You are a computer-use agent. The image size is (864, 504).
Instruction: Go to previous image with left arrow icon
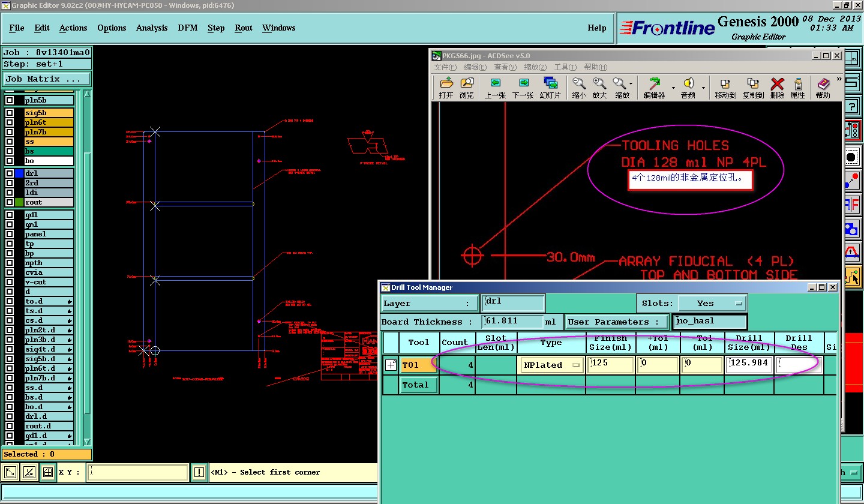[495, 83]
